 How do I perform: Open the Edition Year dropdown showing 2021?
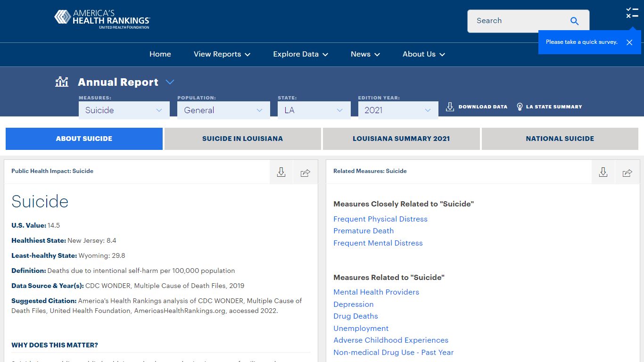pyautogui.click(x=398, y=110)
